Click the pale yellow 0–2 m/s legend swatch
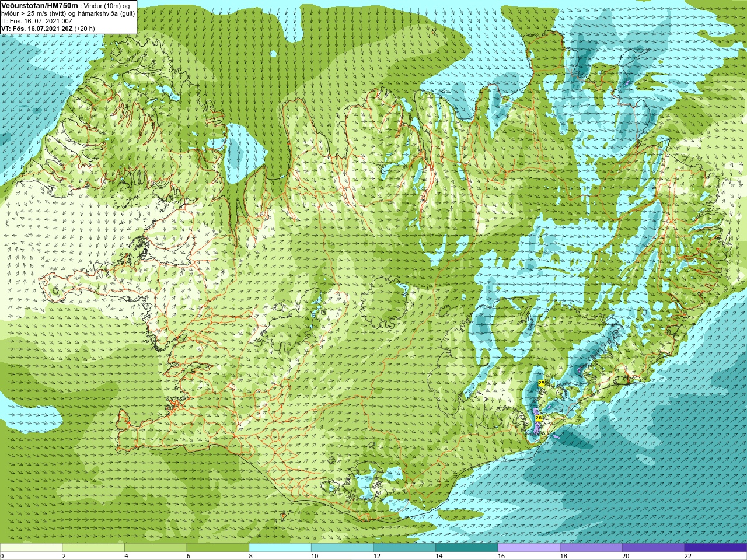Image resolution: width=747 pixels, height=560 pixels. 31,548
